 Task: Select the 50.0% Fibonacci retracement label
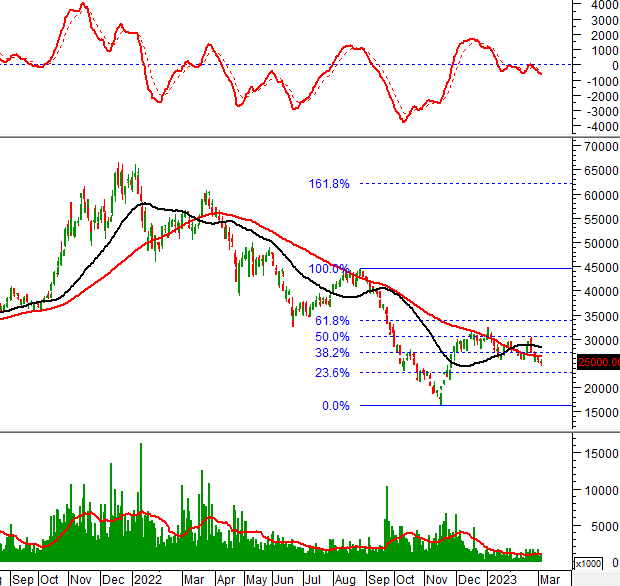(332, 337)
